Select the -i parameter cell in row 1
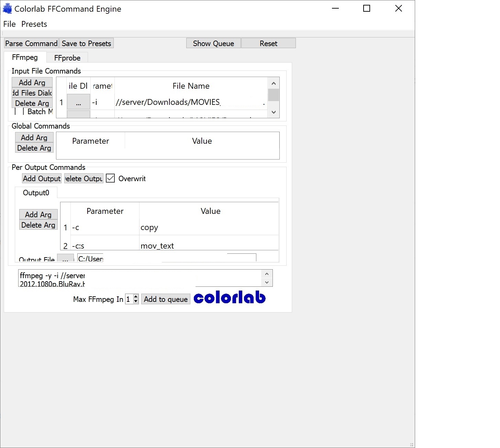Image resolution: width=500 pixels, height=448 pixels. point(102,102)
